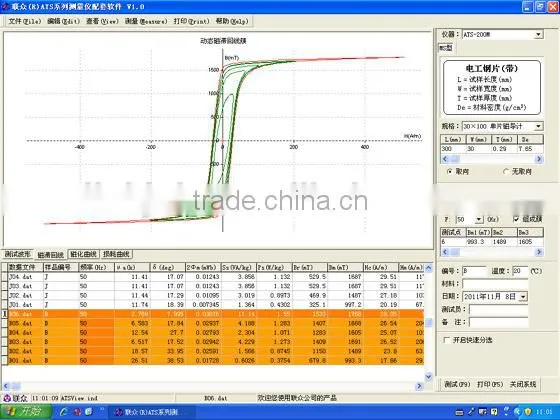Click the data table's vertical scrollbar thumb
This screenshot has width=560, height=420.
(x=429, y=322)
